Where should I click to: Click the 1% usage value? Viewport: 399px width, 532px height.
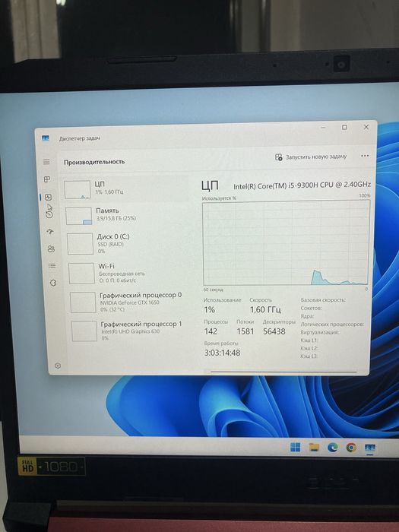tap(209, 309)
